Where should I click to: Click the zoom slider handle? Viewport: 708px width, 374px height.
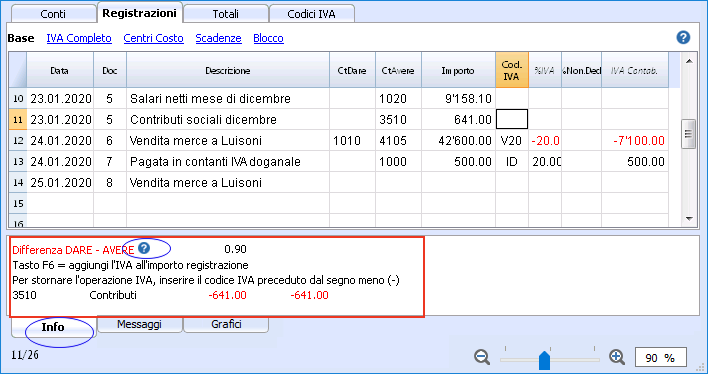pos(545,360)
